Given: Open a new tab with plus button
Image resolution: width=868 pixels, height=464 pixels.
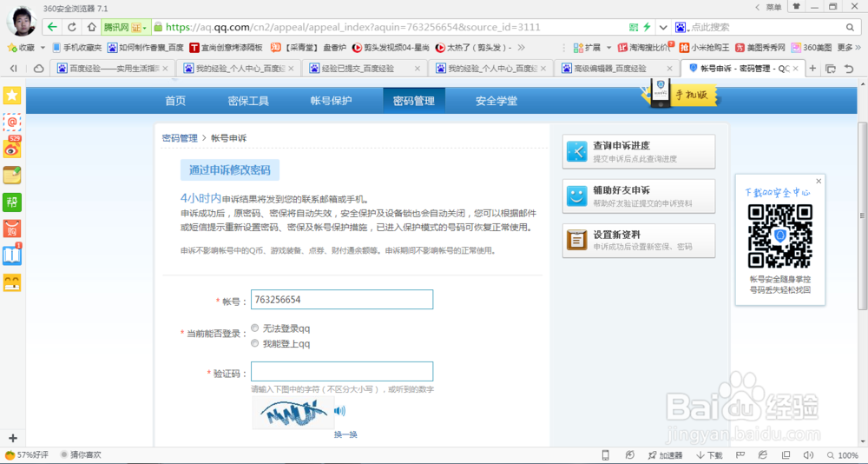Looking at the screenshot, I should click(x=812, y=68).
